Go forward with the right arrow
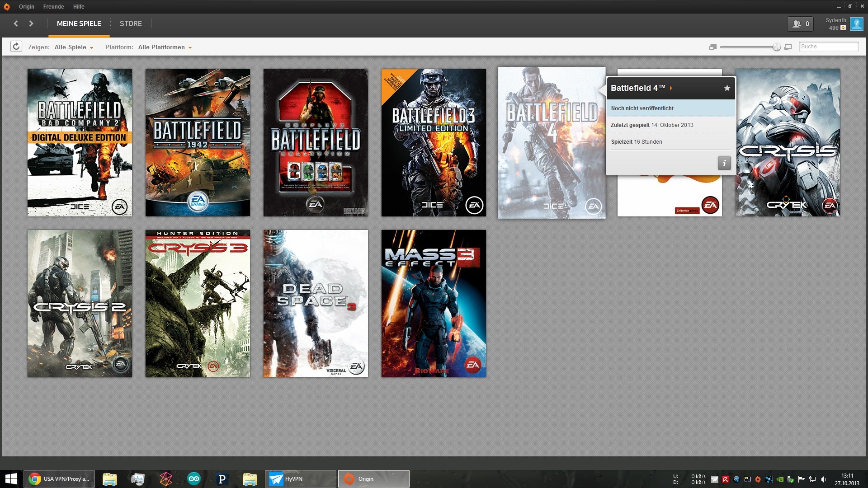868x488 pixels. 31,23
